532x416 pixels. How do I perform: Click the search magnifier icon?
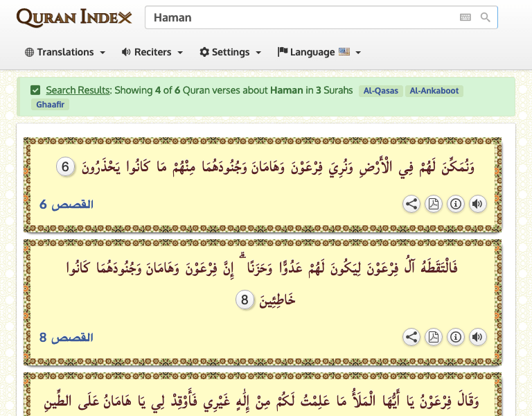click(x=486, y=17)
